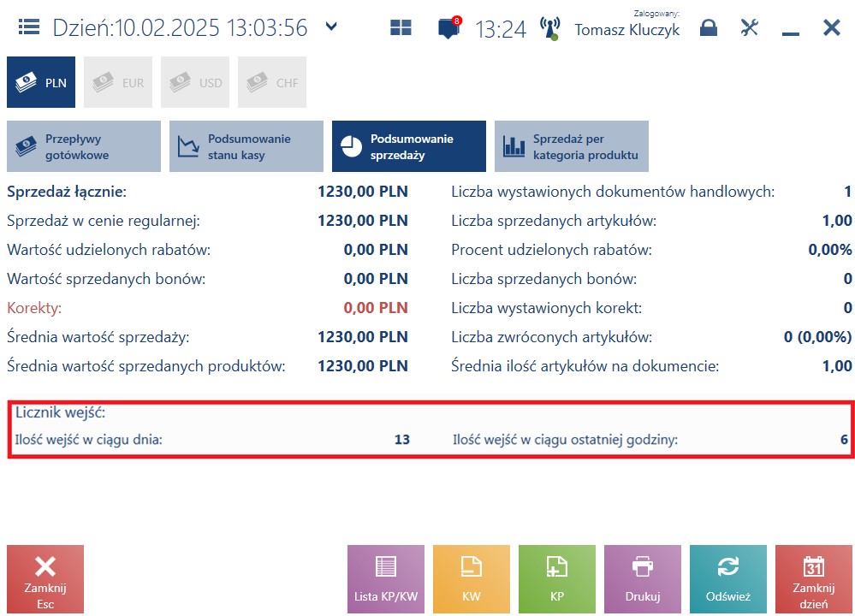The height and width of the screenshot is (616, 855).
Task: Click the Zamknij Esc button
Action: click(45, 579)
